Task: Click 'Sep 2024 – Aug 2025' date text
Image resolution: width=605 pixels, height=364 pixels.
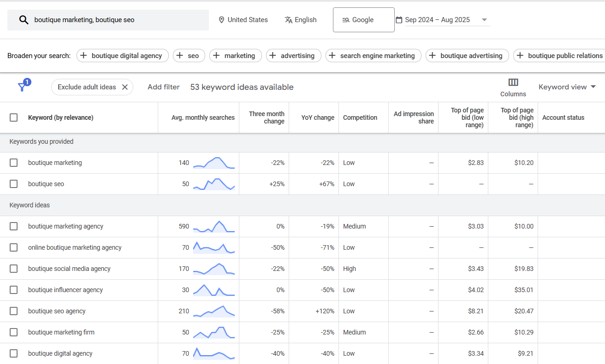Action: click(438, 20)
